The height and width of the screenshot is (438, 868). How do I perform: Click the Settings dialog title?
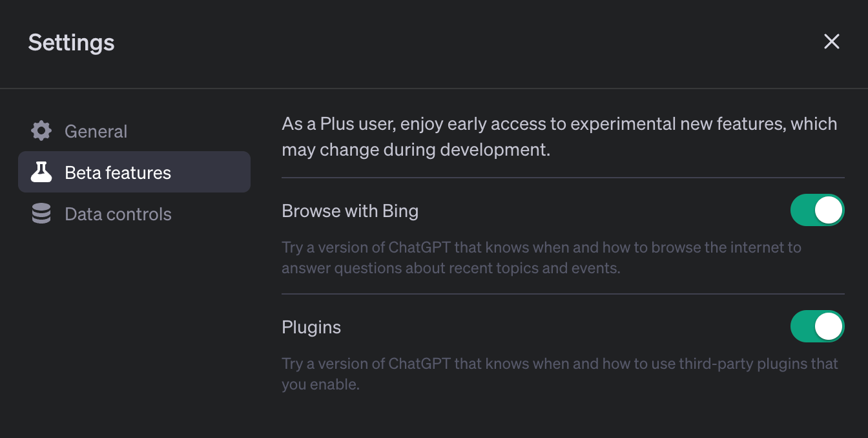pyautogui.click(x=72, y=43)
